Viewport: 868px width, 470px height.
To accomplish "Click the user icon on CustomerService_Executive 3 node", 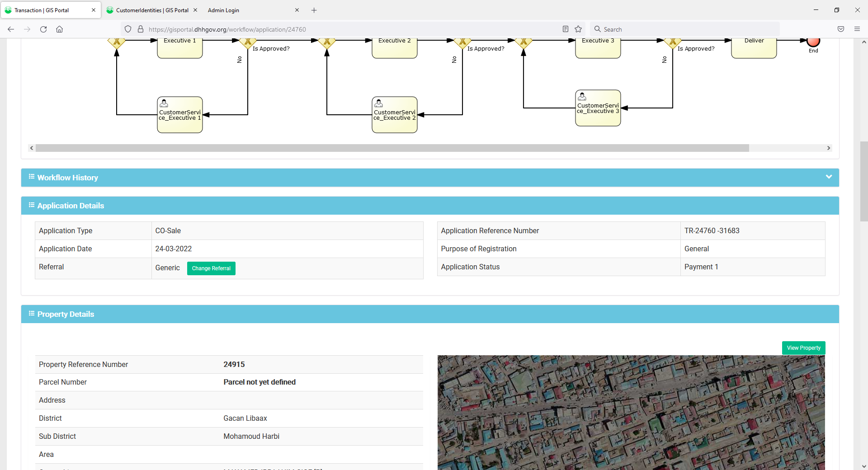I will pyautogui.click(x=582, y=97).
